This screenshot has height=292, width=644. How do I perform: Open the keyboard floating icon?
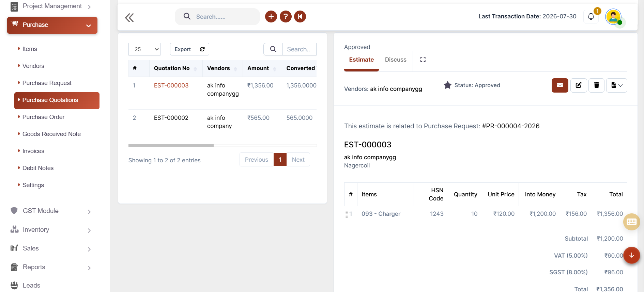(631, 222)
